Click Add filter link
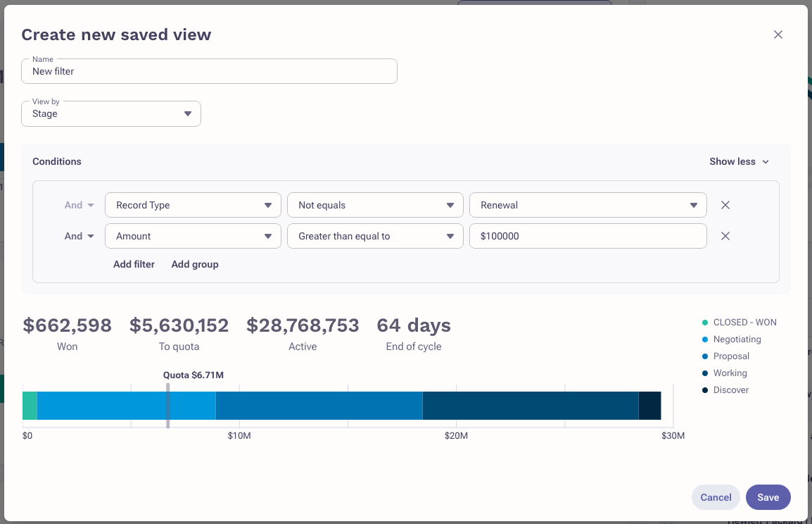Viewport: 812px width, 524px height. coord(134,264)
